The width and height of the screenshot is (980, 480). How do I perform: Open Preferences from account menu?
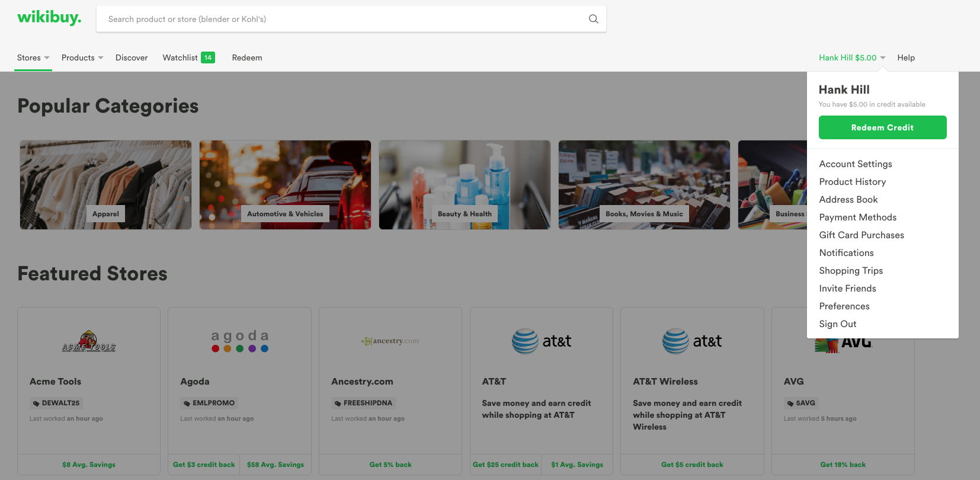point(844,306)
